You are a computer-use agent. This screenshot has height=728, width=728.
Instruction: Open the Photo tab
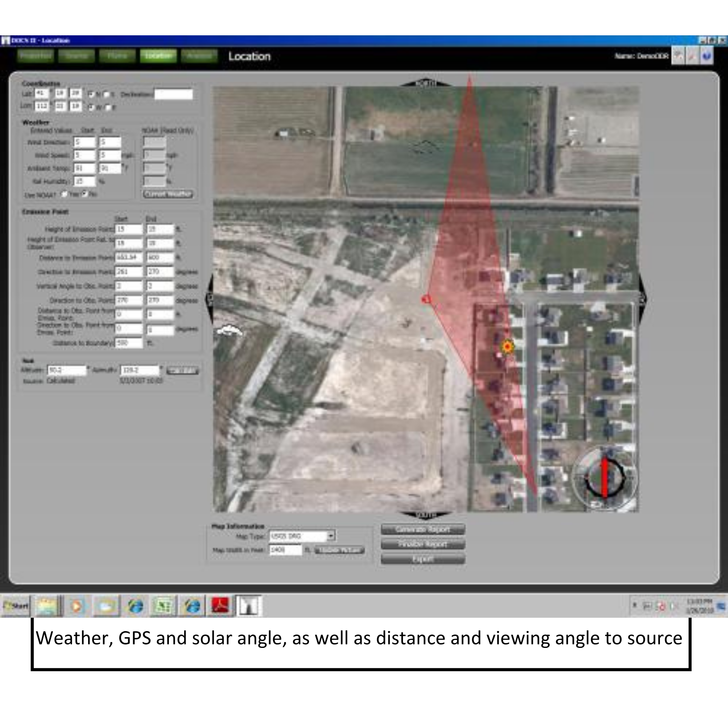[x=117, y=56]
